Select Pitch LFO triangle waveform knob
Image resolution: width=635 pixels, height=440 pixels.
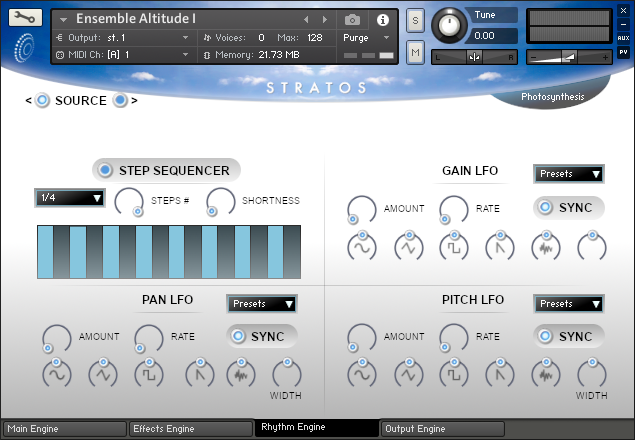point(409,373)
